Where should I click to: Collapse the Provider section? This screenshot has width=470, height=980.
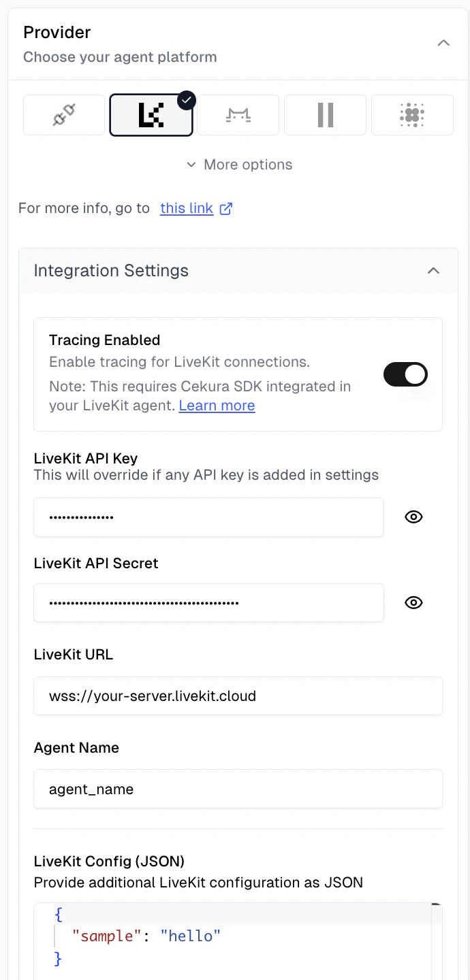(x=443, y=42)
